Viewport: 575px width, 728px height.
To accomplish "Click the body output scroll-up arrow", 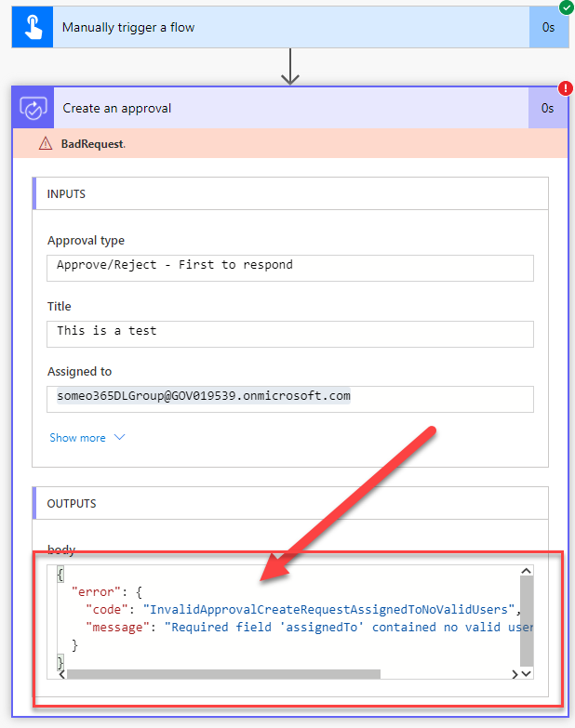I will 526,572.
